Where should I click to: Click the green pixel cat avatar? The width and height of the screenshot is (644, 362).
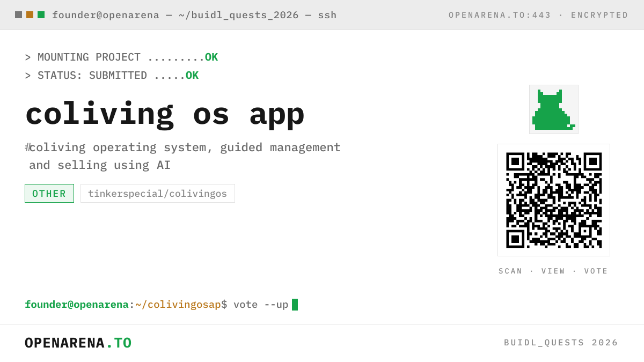(x=554, y=109)
